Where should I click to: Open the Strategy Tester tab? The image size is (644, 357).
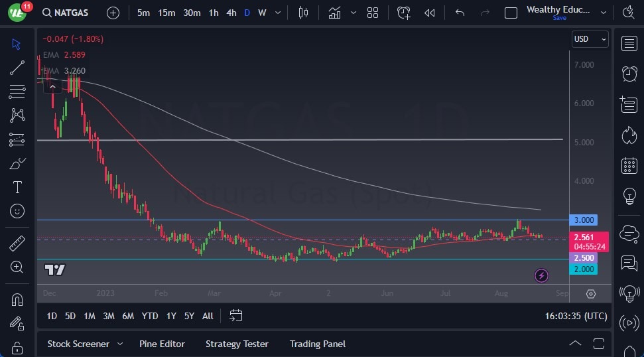coord(237,344)
